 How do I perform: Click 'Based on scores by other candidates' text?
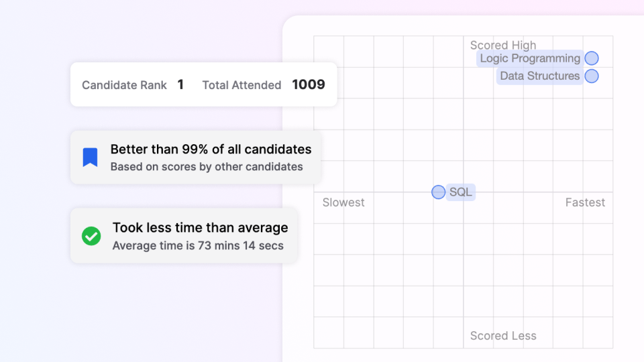click(207, 167)
